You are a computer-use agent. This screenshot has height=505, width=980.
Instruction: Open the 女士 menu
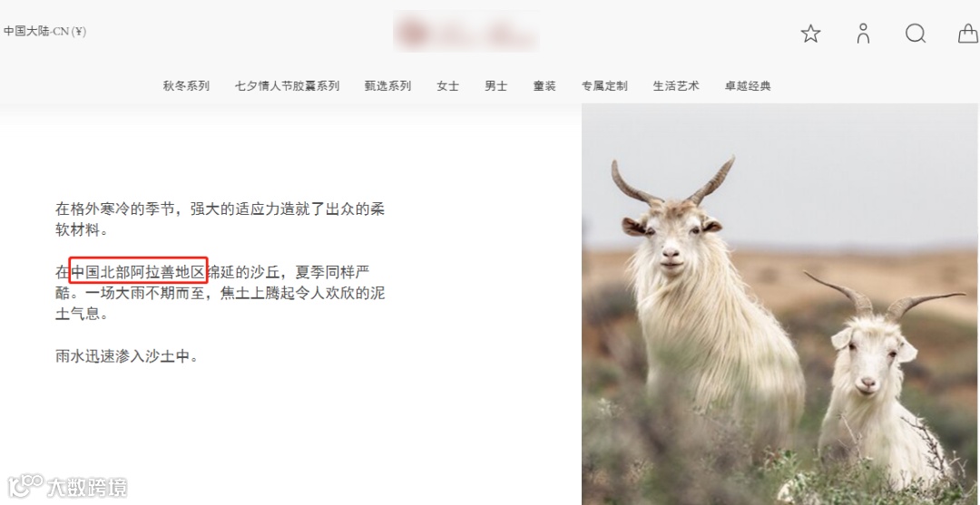click(447, 86)
